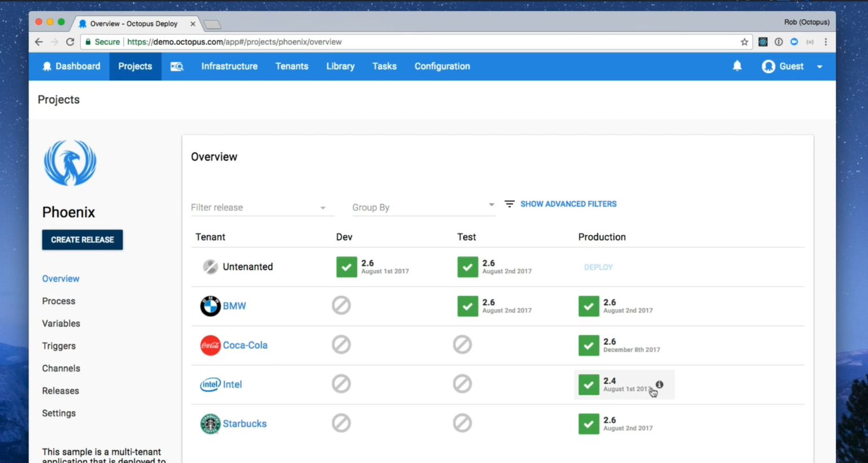
Task: Open the project search icon beside Projects
Action: click(177, 67)
